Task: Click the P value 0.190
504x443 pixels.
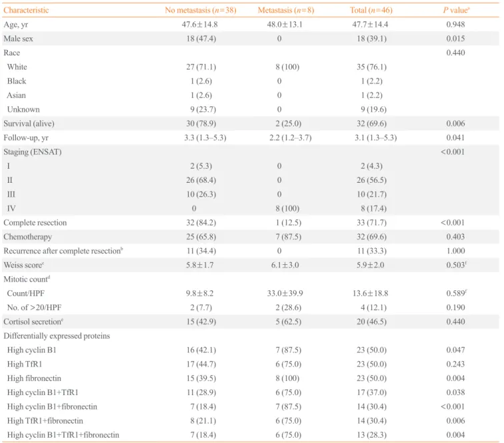Action: pyautogui.click(x=455, y=308)
